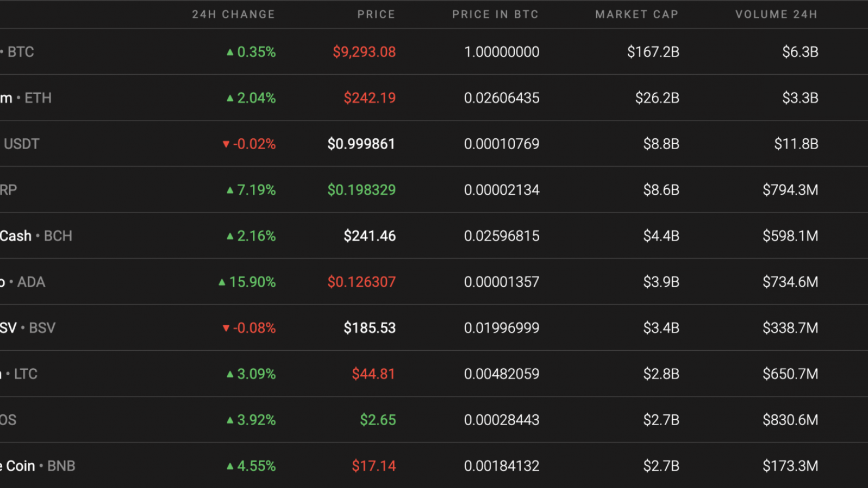Select the $0.126307 price

(361, 282)
